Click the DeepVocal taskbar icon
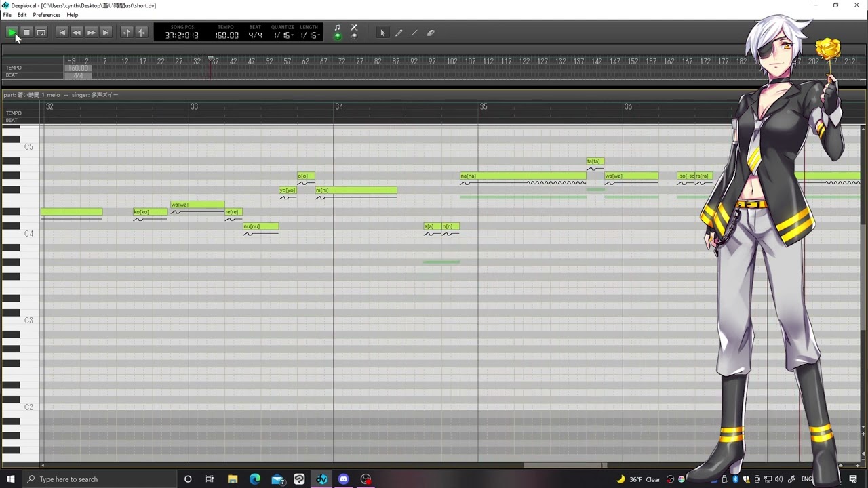 321,479
